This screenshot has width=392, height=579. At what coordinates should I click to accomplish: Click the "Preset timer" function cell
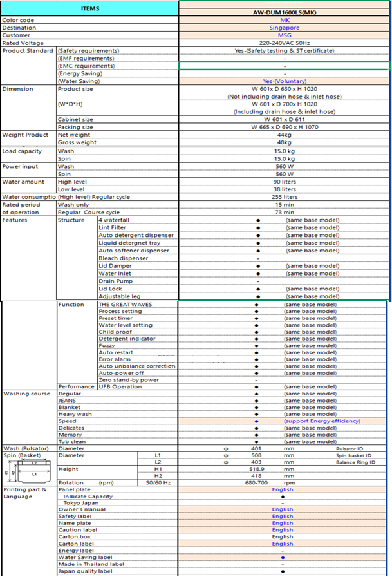[138, 318]
